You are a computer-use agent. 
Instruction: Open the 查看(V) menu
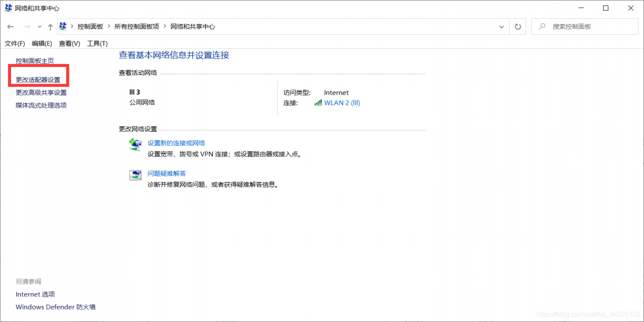tap(69, 44)
